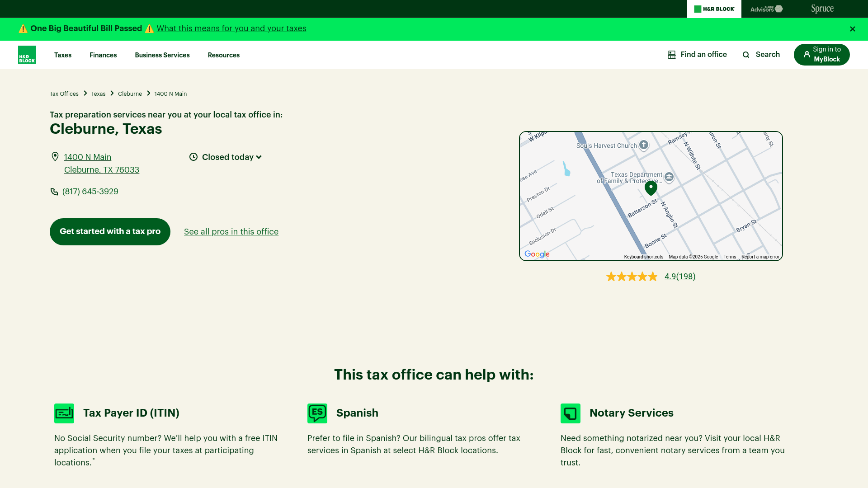868x488 pixels.
Task: Click the 4.9 (198) star rating link
Action: pos(680,277)
